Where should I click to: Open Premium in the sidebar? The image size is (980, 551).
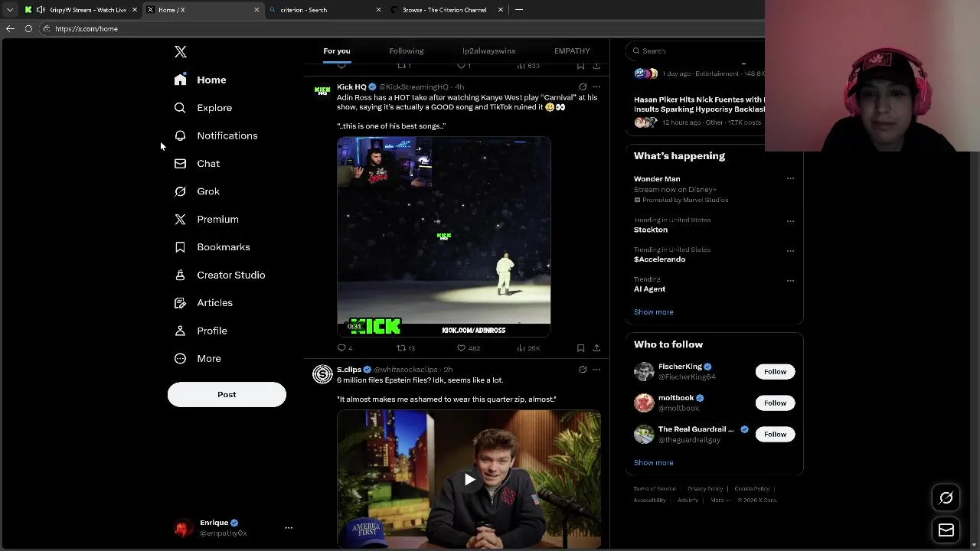click(206, 220)
